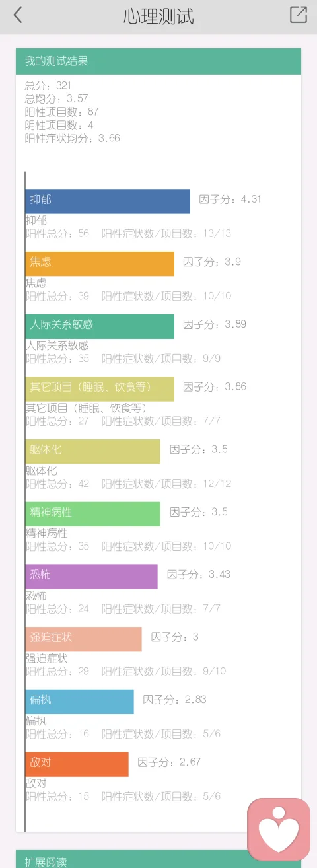Tap the 我的测试结果 header
The image size is (317, 868).
pyautogui.click(x=158, y=61)
